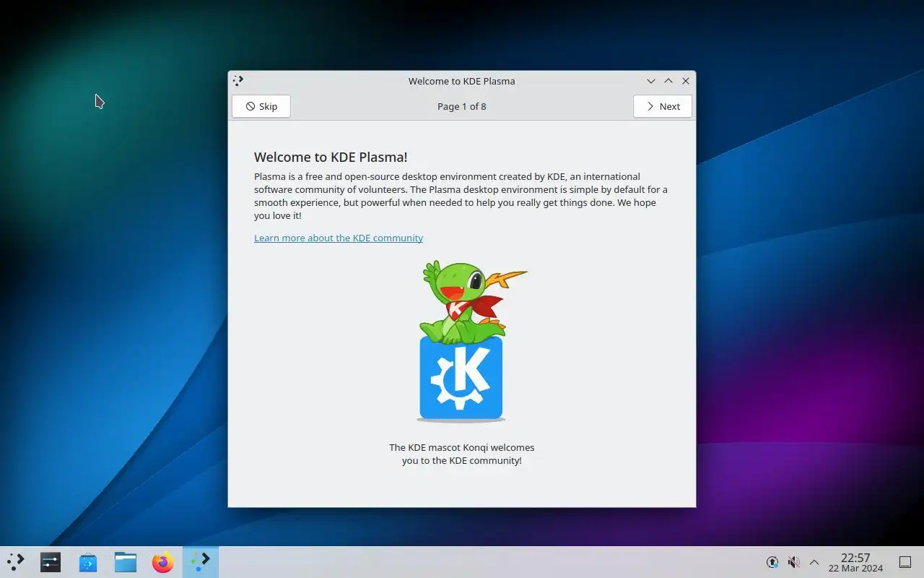Open the KDE application launcher
Screen dimensions: 924x578
click(x=16, y=561)
